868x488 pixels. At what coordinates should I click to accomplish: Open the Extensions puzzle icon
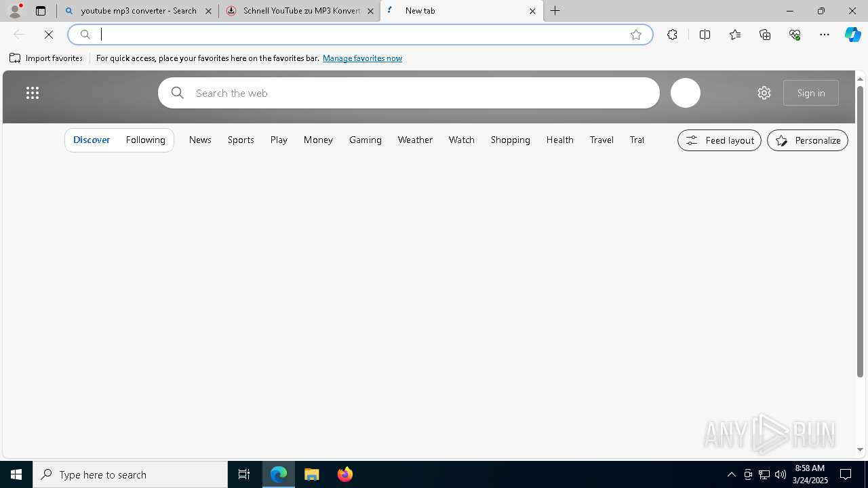point(672,35)
